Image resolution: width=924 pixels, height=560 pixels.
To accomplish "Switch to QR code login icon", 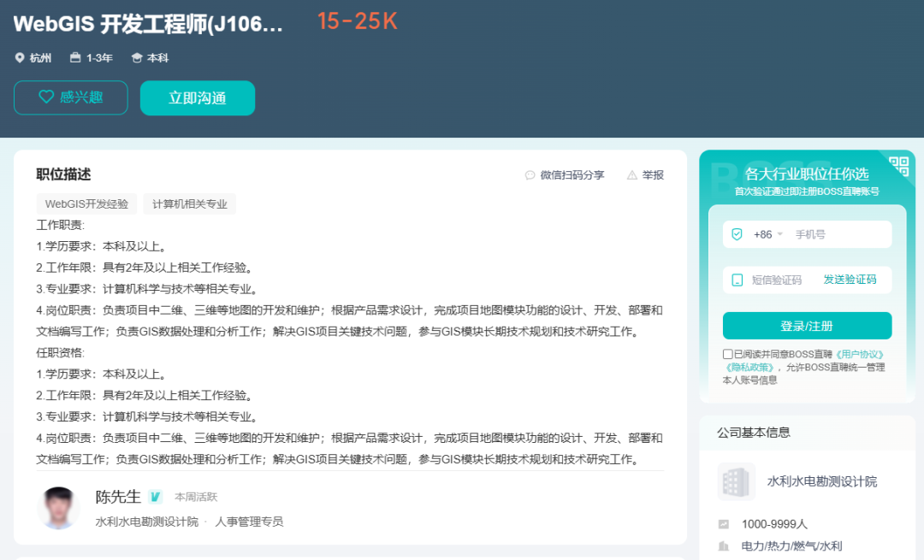I will (898, 166).
